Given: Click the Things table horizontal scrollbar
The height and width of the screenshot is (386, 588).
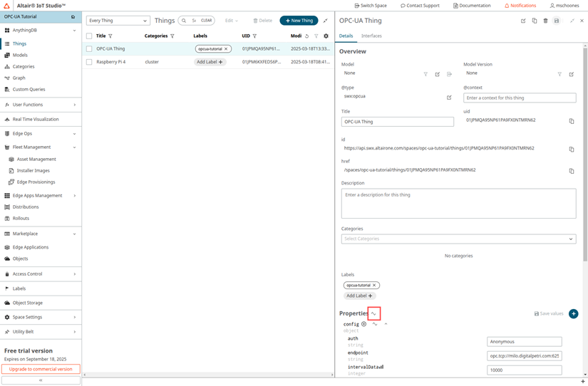Looking at the screenshot, I should [x=208, y=375].
